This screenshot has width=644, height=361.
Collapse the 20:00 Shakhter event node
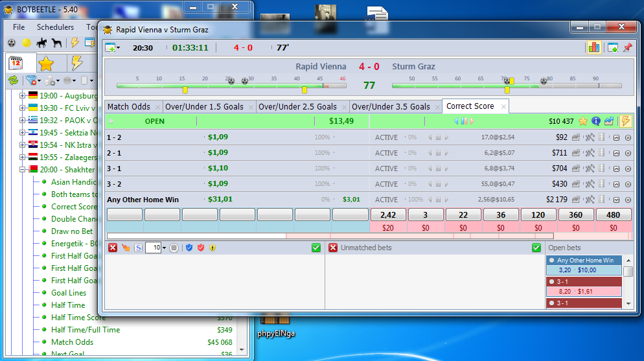pyautogui.click(x=23, y=170)
